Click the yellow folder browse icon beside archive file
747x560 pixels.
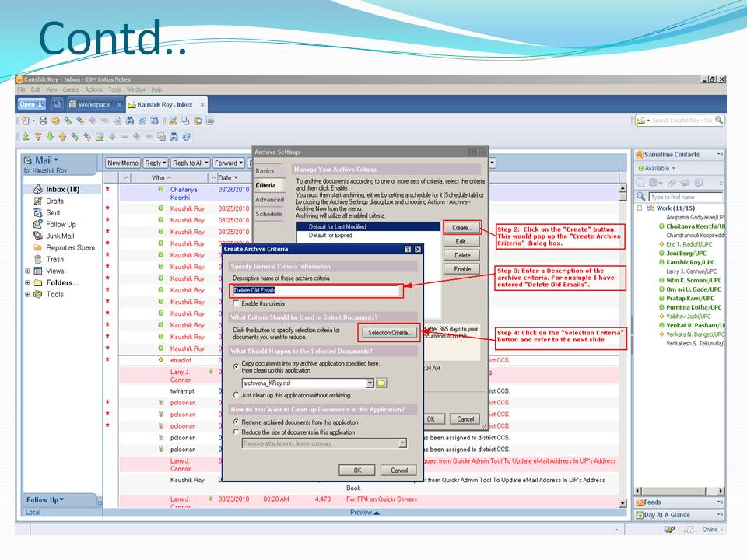tap(381, 383)
